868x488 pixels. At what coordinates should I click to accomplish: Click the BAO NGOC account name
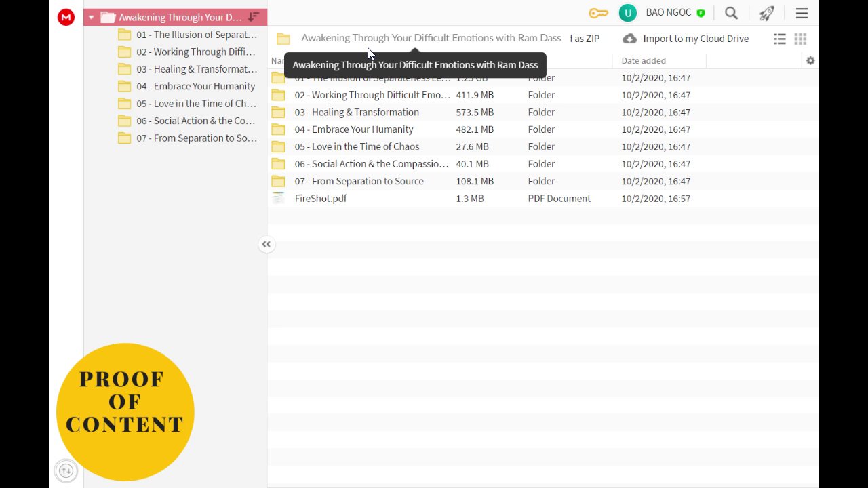click(x=669, y=13)
